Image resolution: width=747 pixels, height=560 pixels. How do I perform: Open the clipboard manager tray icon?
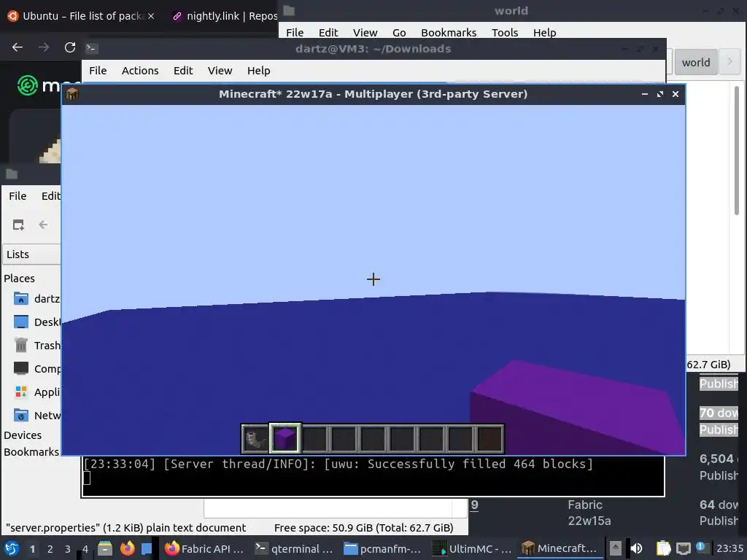coord(663,548)
